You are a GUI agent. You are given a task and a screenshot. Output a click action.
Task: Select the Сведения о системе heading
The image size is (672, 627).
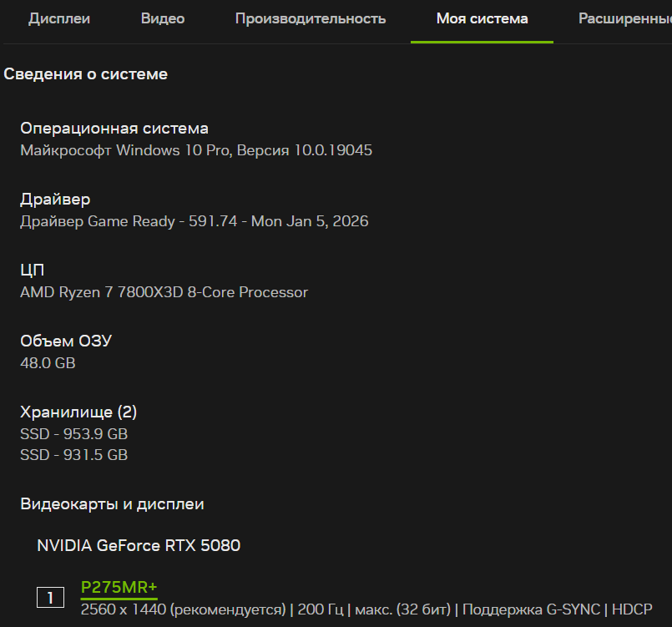tap(85, 74)
